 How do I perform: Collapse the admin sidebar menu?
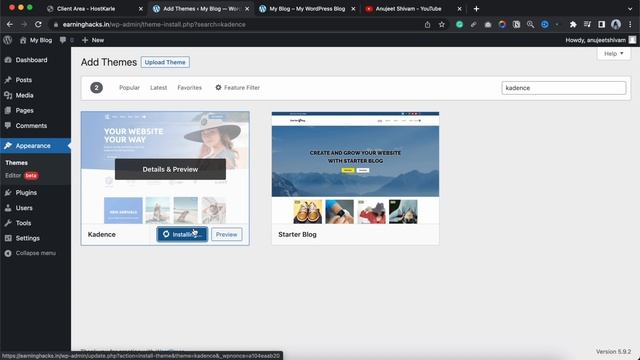pyautogui.click(x=36, y=253)
